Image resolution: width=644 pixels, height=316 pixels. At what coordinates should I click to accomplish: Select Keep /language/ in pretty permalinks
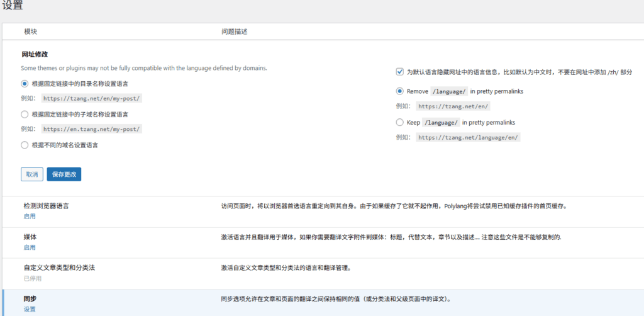pyautogui.click(x=400, y=122)
